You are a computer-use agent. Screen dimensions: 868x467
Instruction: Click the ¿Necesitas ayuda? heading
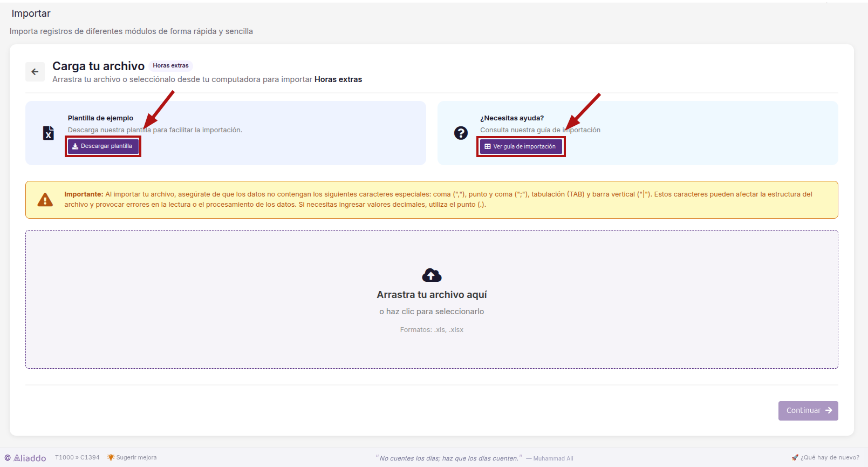(512, 118)
